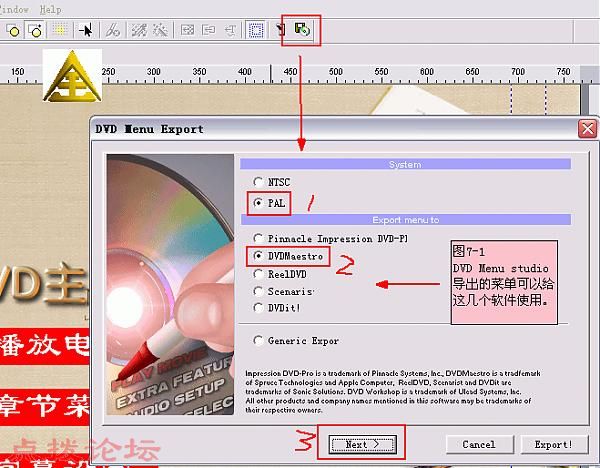Click the small black marker icon beside export
Image resolution: width=600 pixels, height=468 pixels.
coord(281,29)
